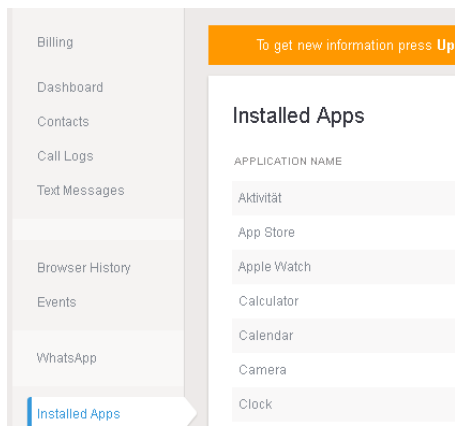Choose the Calculator entry in list
Screen dimensions: 461x426
tap(343, 301)
